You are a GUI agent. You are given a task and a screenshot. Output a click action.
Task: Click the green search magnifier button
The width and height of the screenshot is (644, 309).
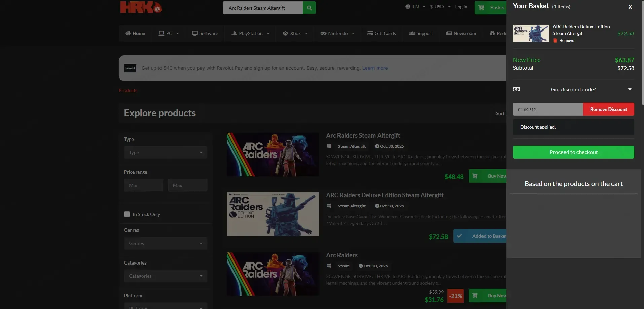(309, 8)
